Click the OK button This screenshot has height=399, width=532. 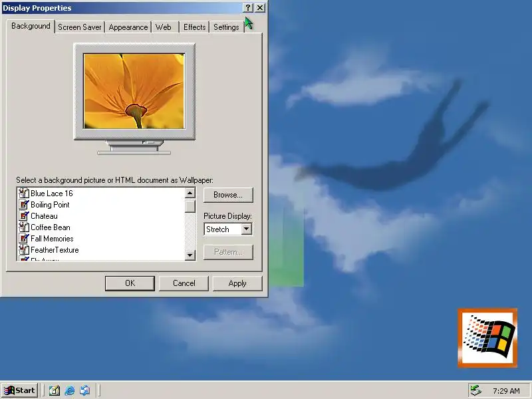click(130, 283)
